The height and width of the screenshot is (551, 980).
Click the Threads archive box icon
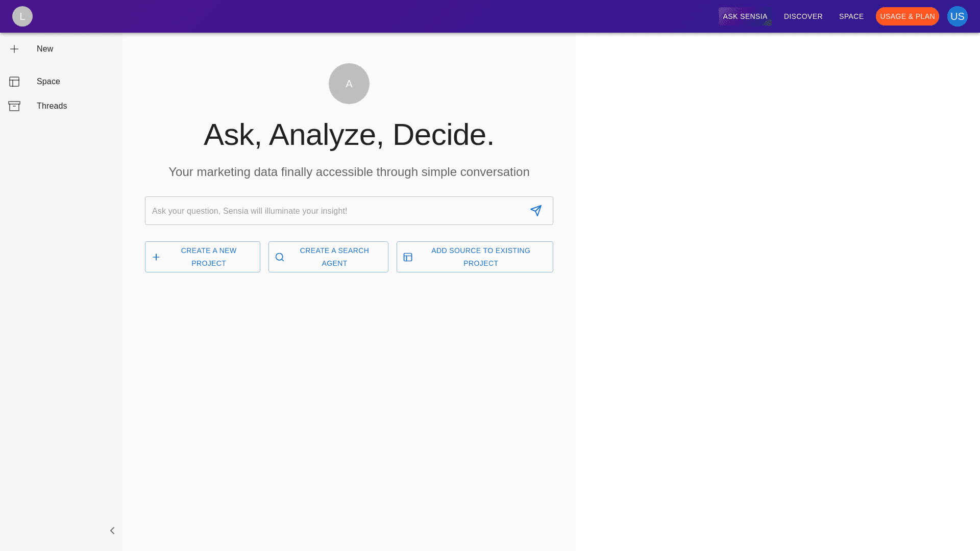point(14,106)
